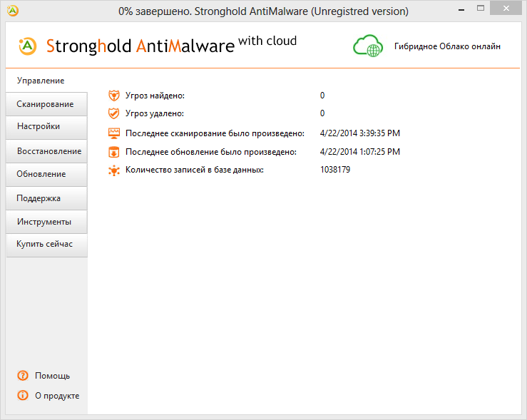Click the green Hybrid Cloud globe icon
Viewport: 527px width, 420px height.
tap(368, 46)
